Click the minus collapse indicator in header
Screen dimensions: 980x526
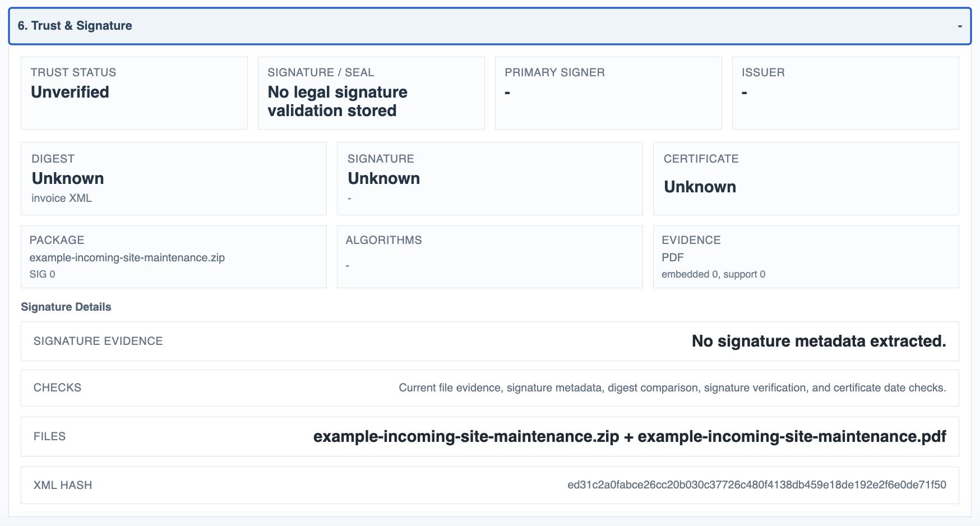tap(960, 26)
